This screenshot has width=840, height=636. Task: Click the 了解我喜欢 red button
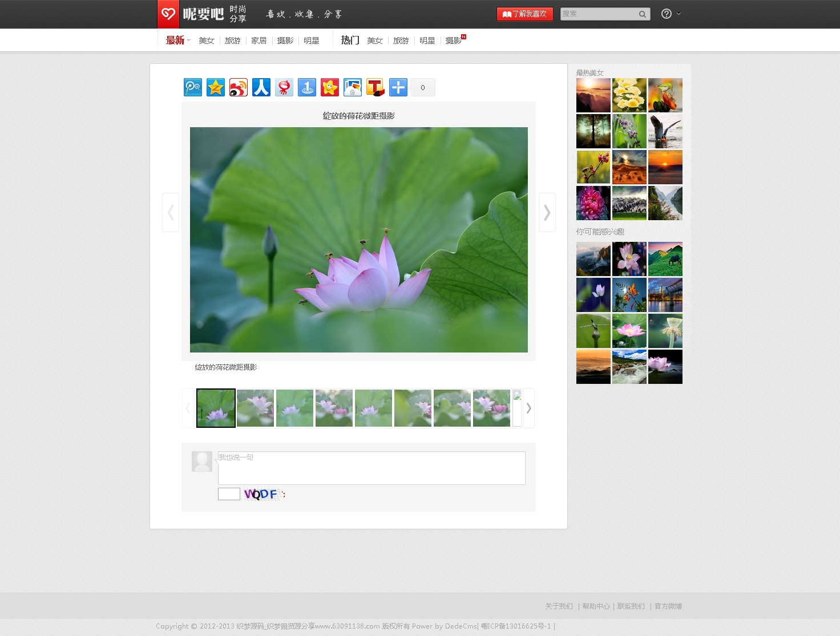524,14
